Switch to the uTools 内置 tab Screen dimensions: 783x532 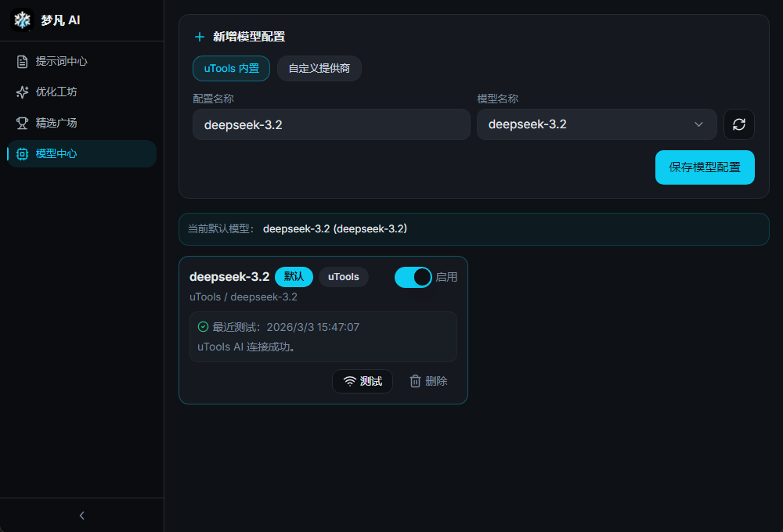click(231, 68)
